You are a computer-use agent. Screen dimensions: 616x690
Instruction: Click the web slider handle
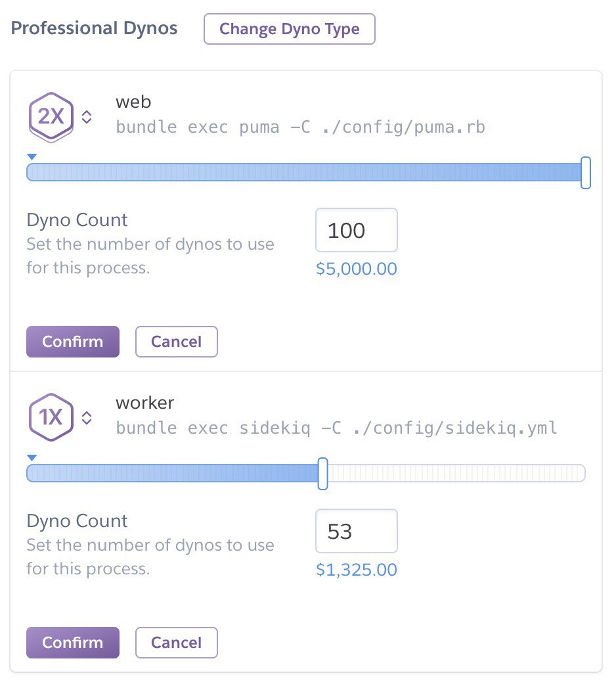point(586,173)
